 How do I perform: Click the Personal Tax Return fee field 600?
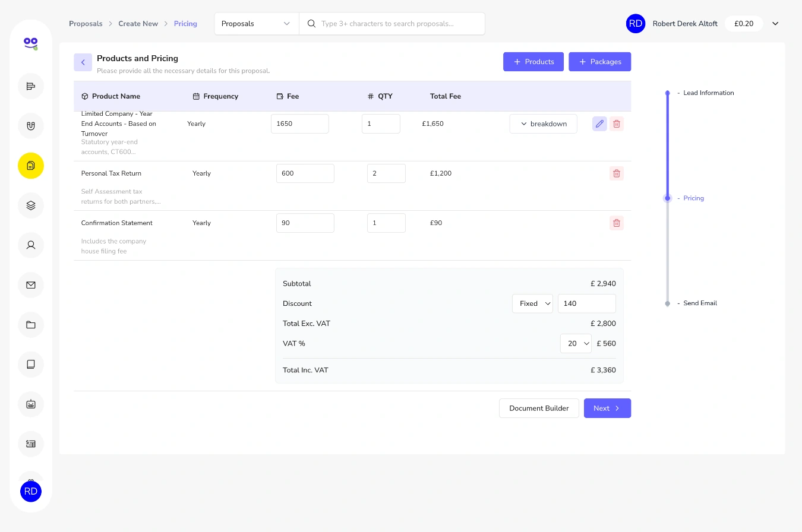(x=305, y=173)
